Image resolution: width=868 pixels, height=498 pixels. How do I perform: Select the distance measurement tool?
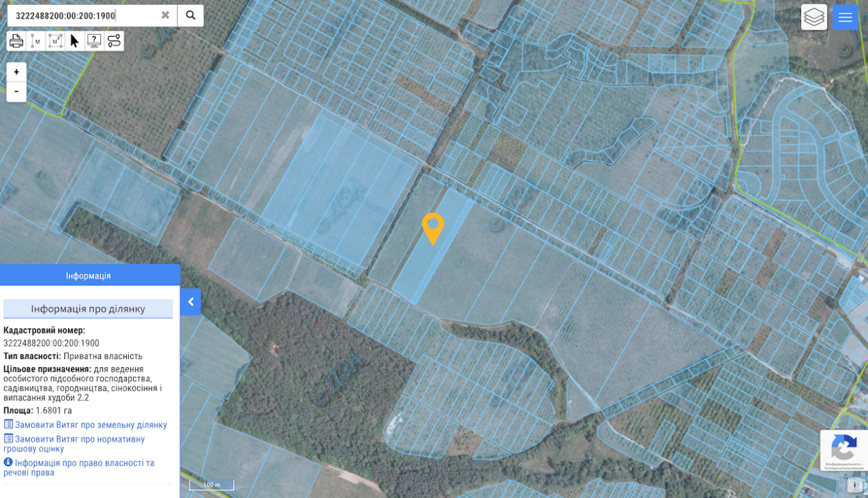click(x=36, y=41)
